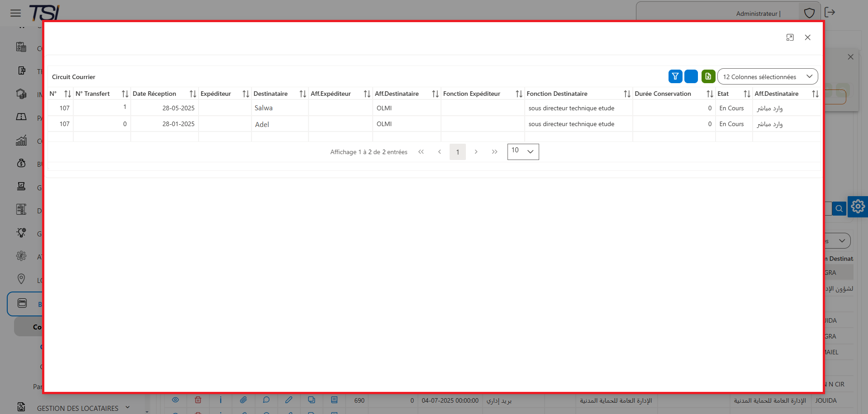Viewport: 868px width, 414px height.
Task: Select page 1 in pagination
Action: coord(458,152)
